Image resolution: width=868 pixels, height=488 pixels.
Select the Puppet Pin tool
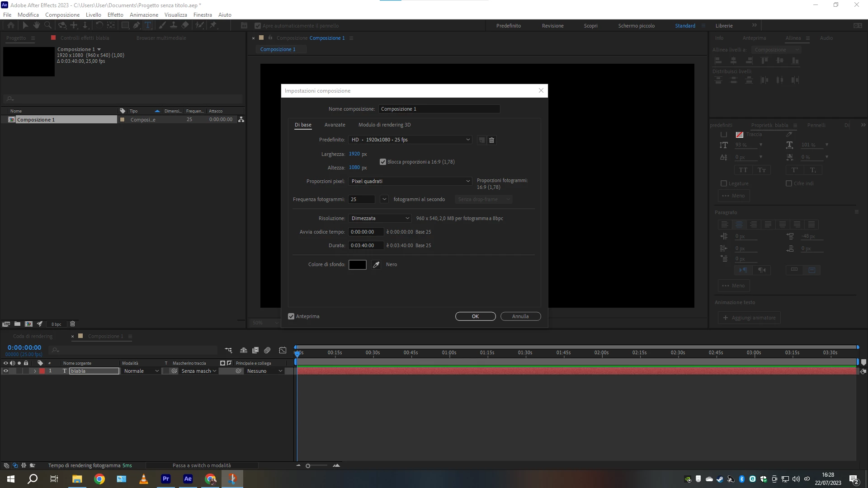click(213, 26)
